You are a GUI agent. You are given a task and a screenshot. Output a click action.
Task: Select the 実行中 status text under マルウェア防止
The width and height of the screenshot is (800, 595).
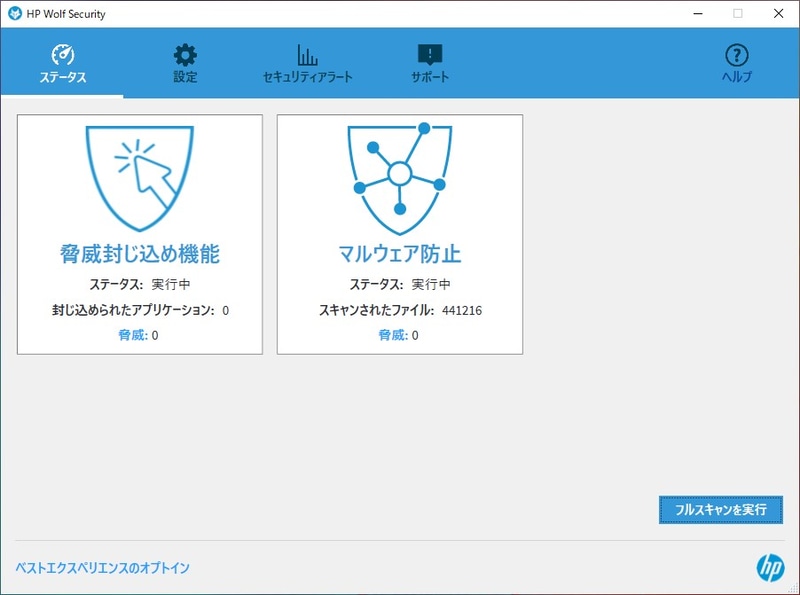(x=432, y=285)
